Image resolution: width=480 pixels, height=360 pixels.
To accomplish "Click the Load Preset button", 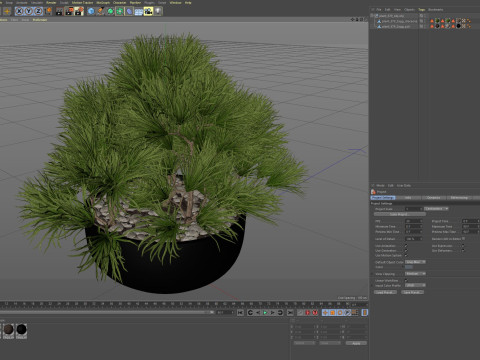I will [x=385, y=292].
